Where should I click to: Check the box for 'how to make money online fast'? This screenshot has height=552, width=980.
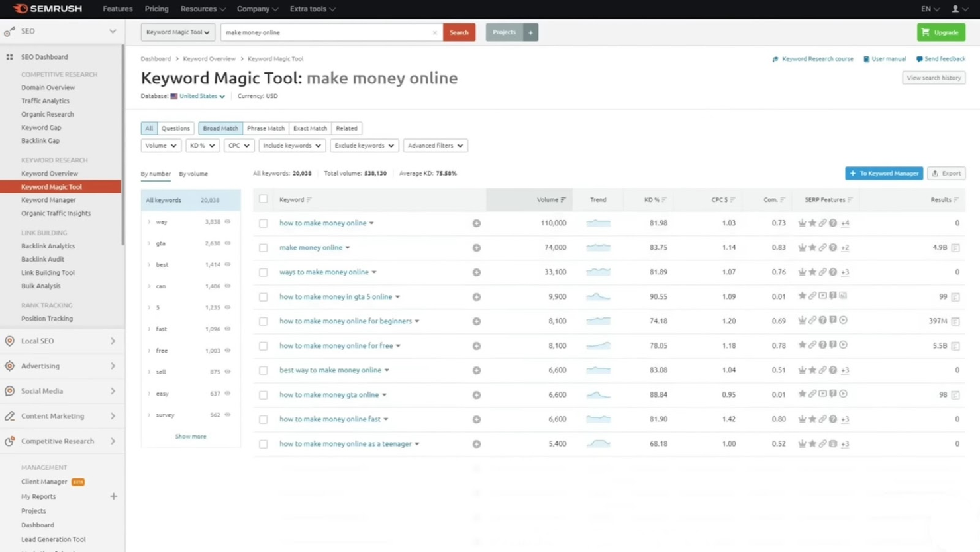(x=264, y=419)
